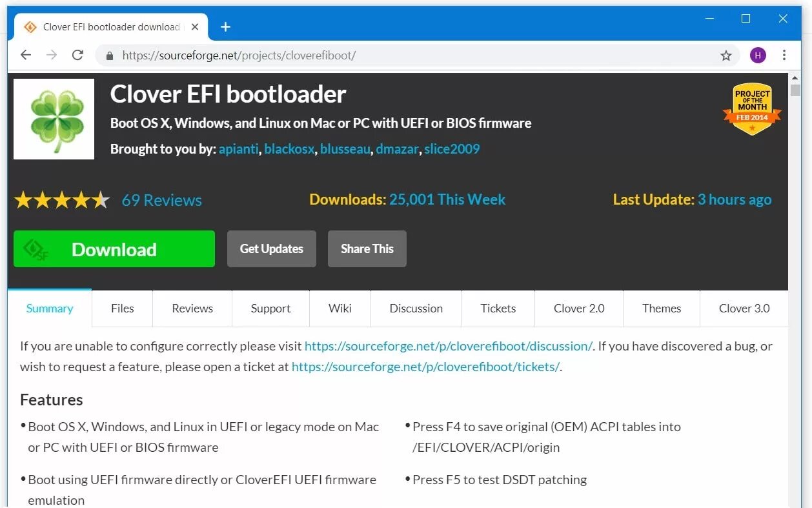Screen dimensions: 812x508
Task: Open the Clover 3.0 tab
Action: tap(744, 309)
